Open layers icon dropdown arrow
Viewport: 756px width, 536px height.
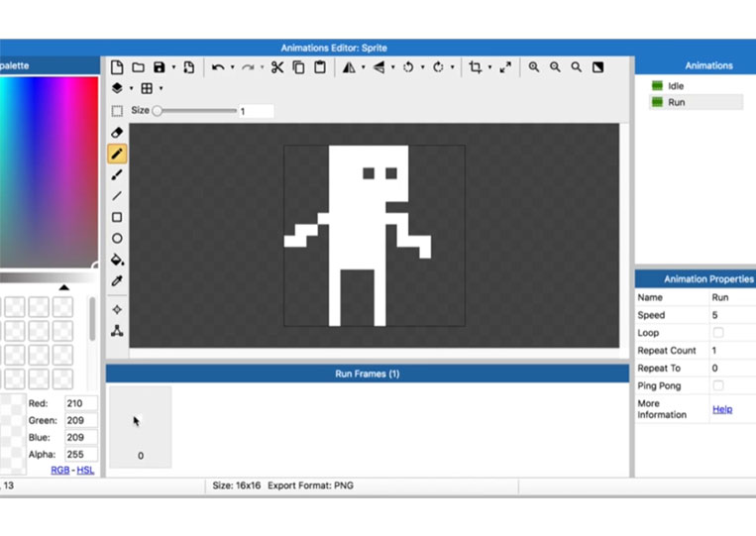tap(131, 88)
